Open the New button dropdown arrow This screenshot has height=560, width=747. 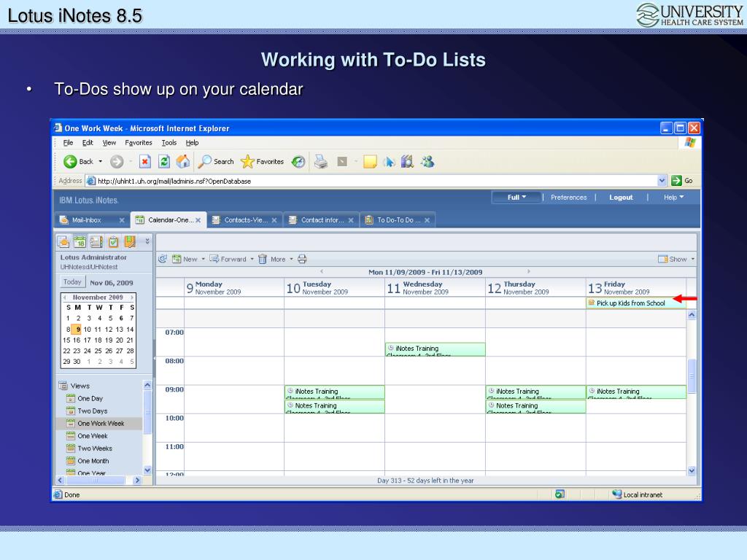click(x=203, y=259)
